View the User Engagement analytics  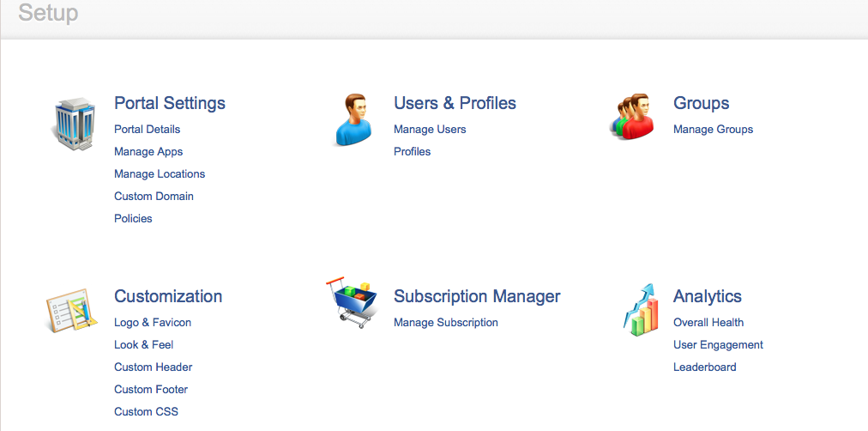click(x=718, y=345)
